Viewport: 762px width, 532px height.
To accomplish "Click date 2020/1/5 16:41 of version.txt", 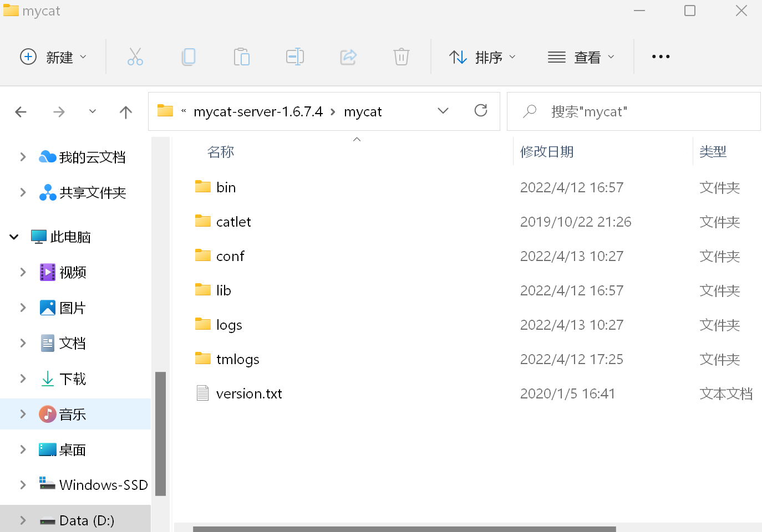I will [x=568, y=393].
